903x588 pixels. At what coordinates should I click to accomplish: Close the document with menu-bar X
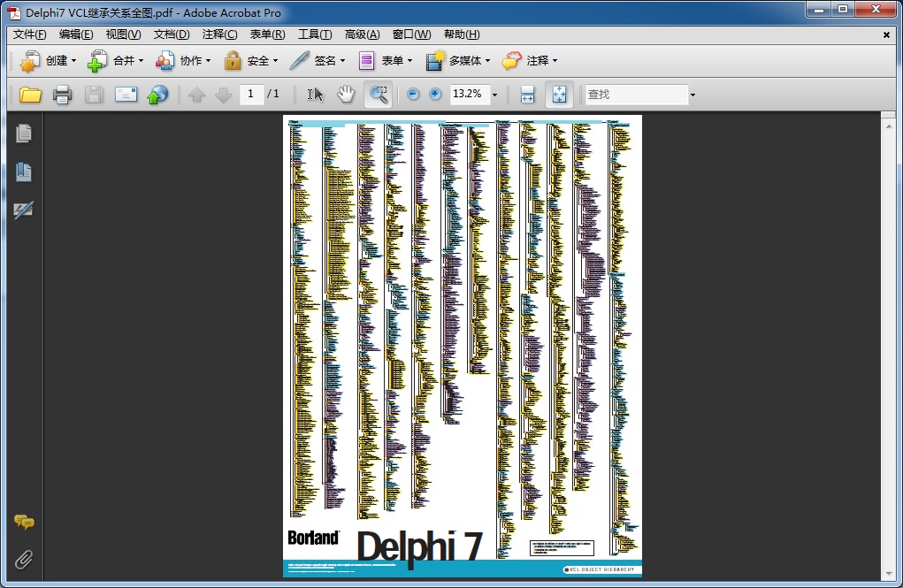click(x=886, y=35)
